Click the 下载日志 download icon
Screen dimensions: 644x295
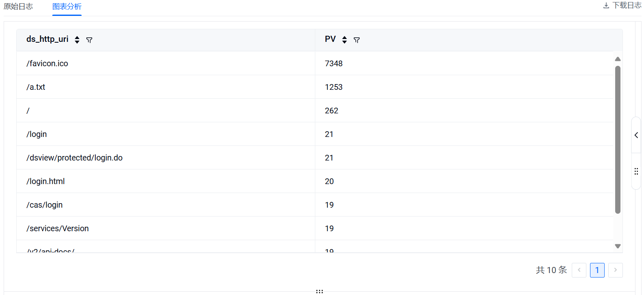[x=606, y=6]
